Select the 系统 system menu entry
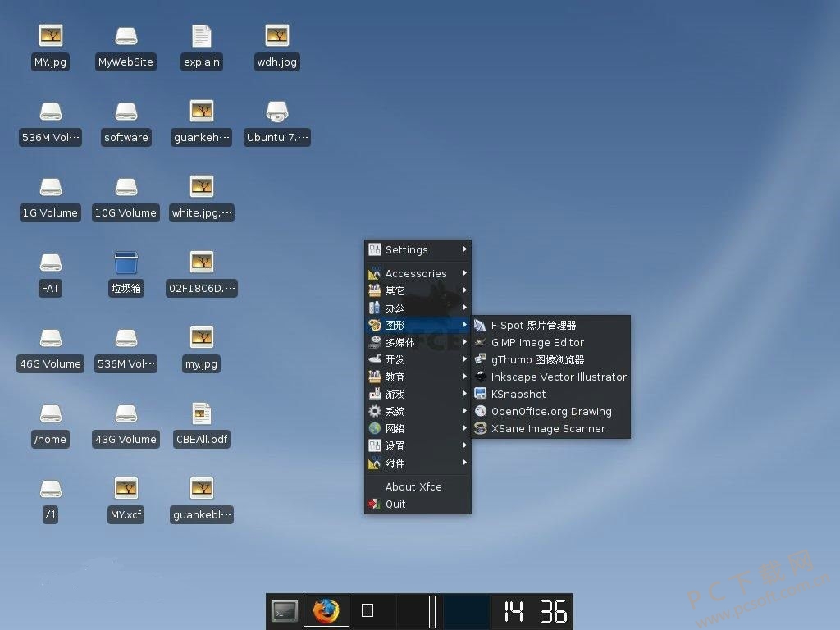Viewport: 840px width, 630px height. pos(395,411)
